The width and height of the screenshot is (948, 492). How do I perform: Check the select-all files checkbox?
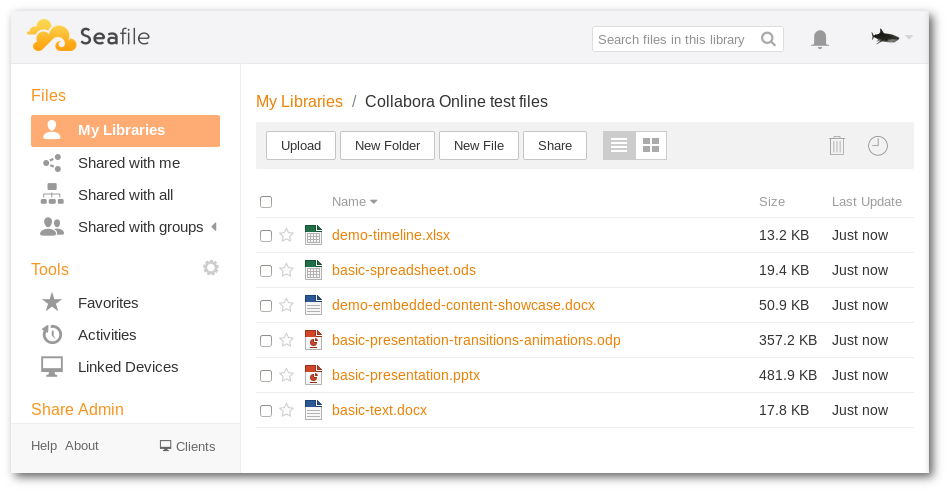266,202
